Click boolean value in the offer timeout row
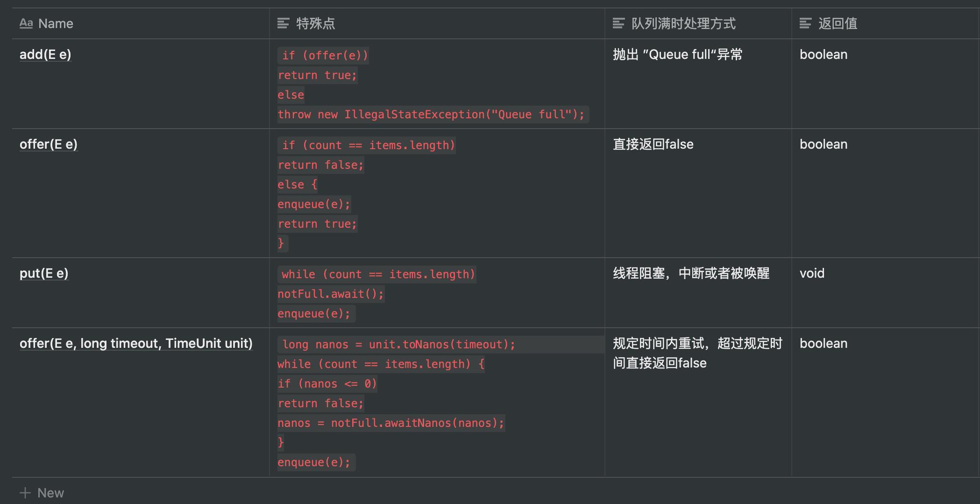Viewport: 980px width, 504px height. coord(824,344)
